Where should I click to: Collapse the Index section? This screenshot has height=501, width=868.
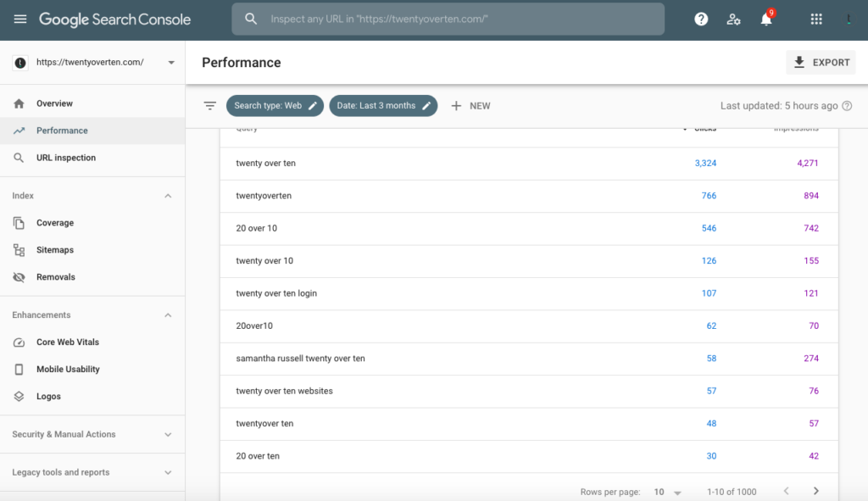pyautogui.click(x=168, y=196)
